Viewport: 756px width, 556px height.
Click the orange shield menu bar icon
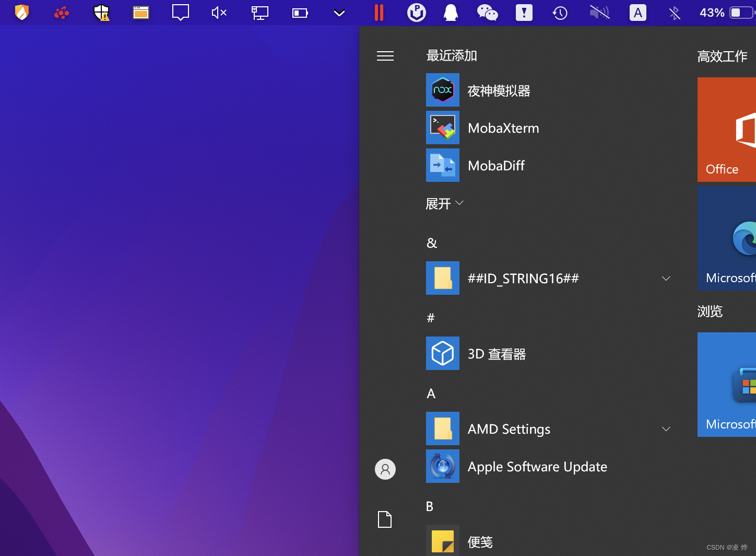[22, 13]
